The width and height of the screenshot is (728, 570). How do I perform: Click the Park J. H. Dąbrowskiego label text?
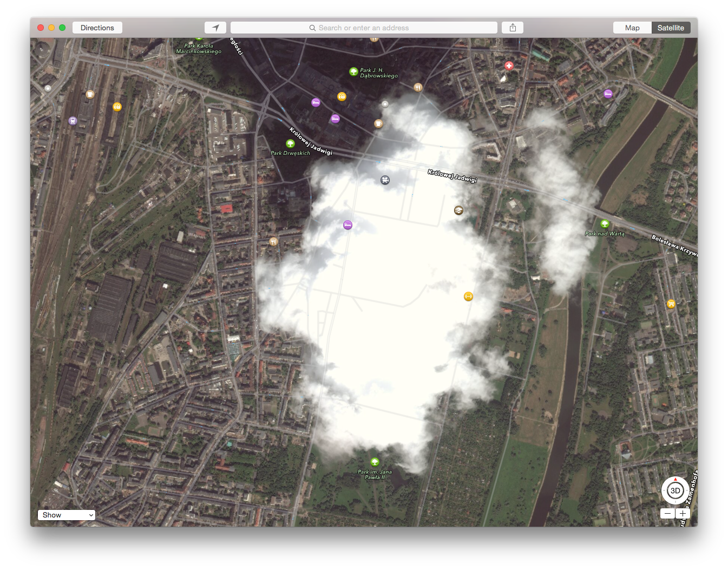coord(379,73)
